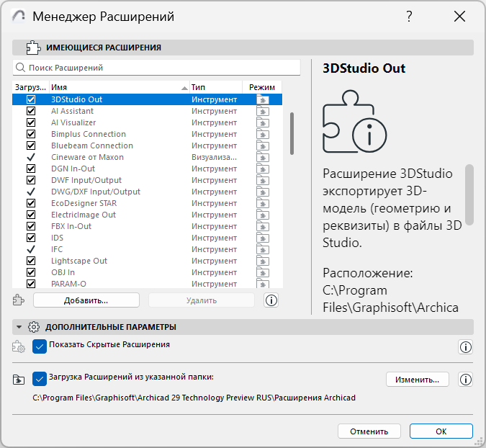Click the puzzle icon left of Добавить

(x=19, y=300)
